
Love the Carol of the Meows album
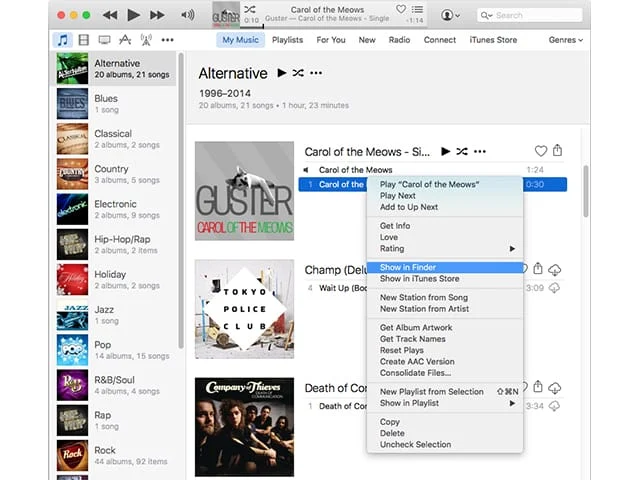tap(540, 151)
